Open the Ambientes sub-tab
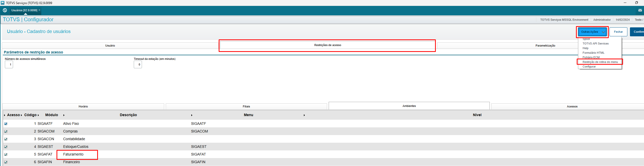Image resolution: width=644 pixels, height=166 pixels. (x=409, y=106)
